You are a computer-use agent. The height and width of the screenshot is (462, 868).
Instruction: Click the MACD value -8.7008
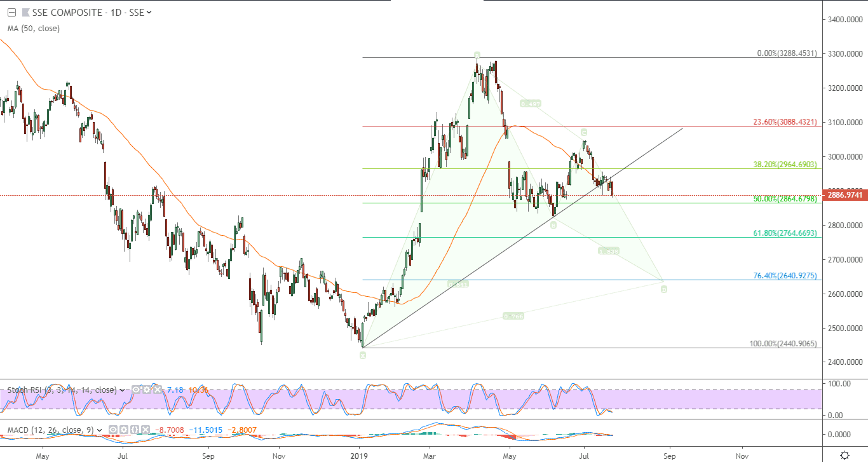click(169, 430)
